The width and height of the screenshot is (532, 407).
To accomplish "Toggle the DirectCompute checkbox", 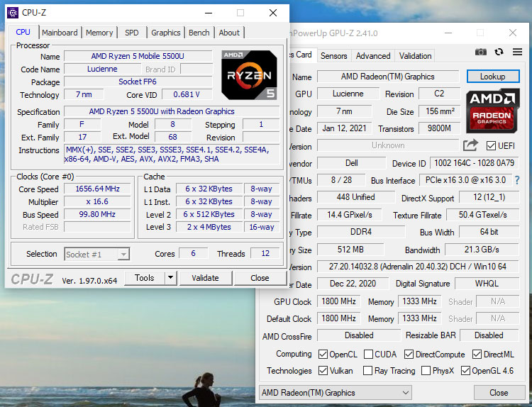I will [409, 355].
